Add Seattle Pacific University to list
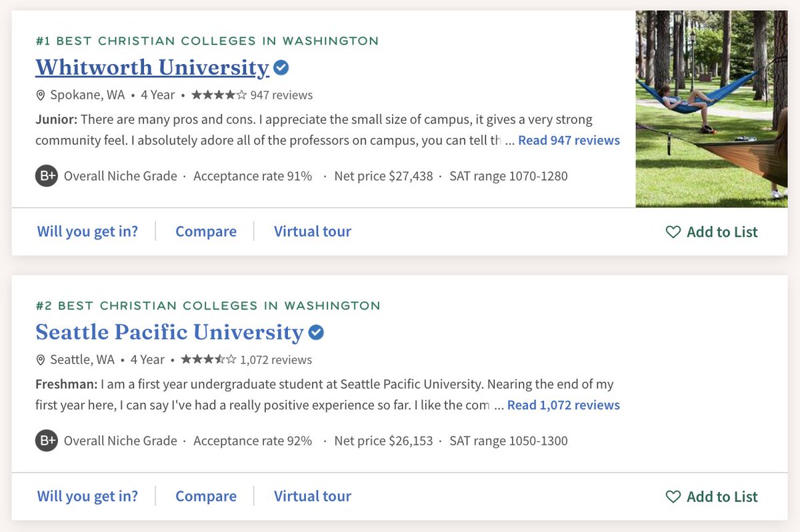This screenshot has width=800, height=532. 711,497
